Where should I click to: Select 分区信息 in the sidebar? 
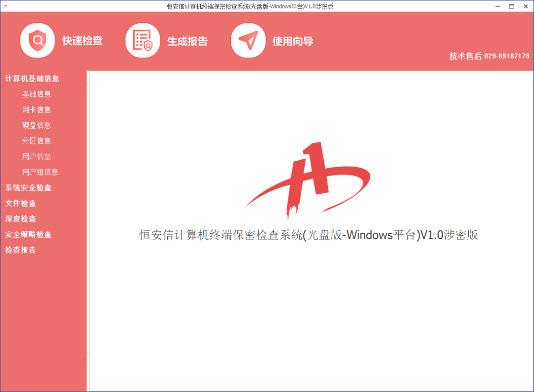(x=37, y=141)
